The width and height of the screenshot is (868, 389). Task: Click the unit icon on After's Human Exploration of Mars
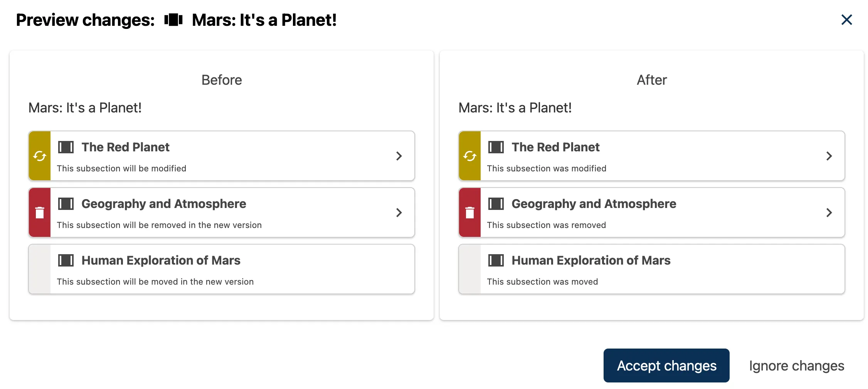[x=496, y=260]
